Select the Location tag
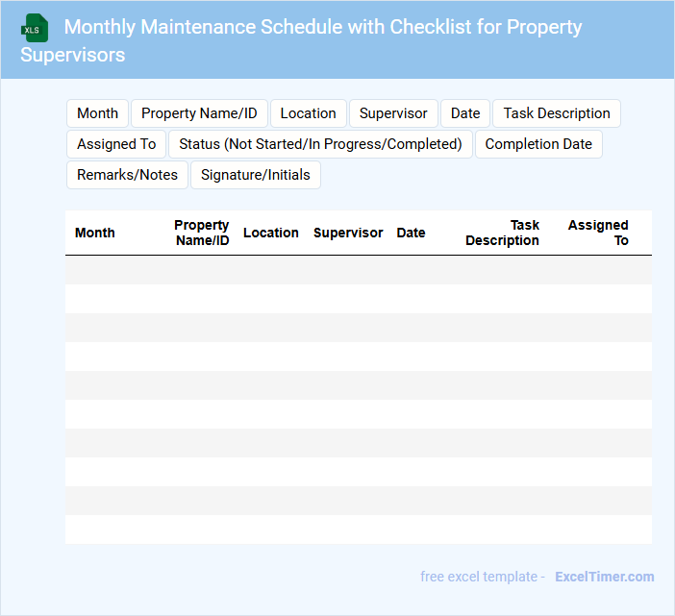Screen dimensions: 675x616 coord(308,113)
